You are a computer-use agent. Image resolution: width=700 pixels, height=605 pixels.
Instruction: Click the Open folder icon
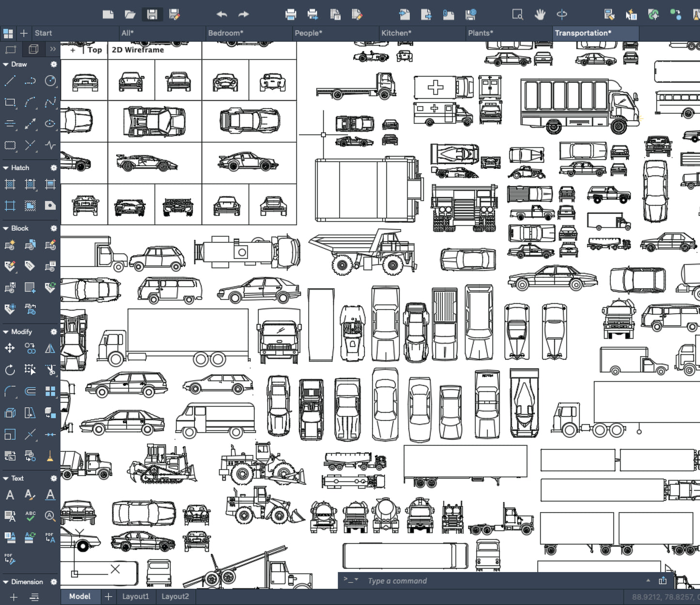click(x=130, y=15)
